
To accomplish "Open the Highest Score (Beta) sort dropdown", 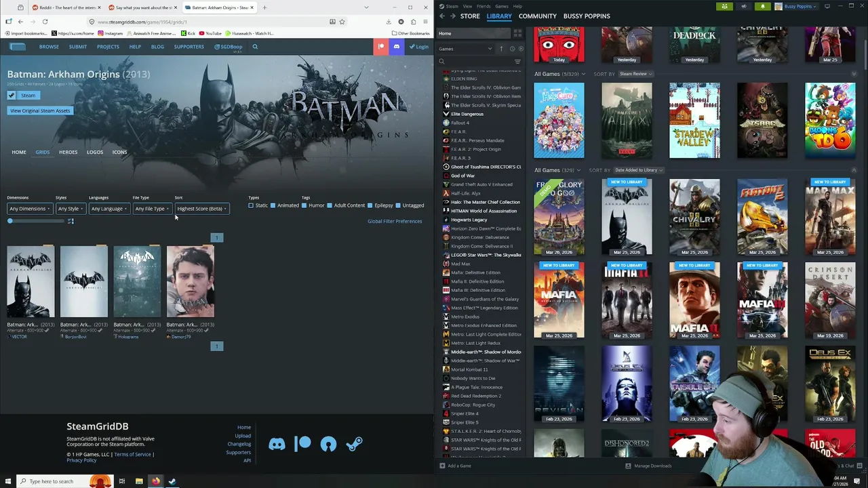I will click(x=201, y=209).
